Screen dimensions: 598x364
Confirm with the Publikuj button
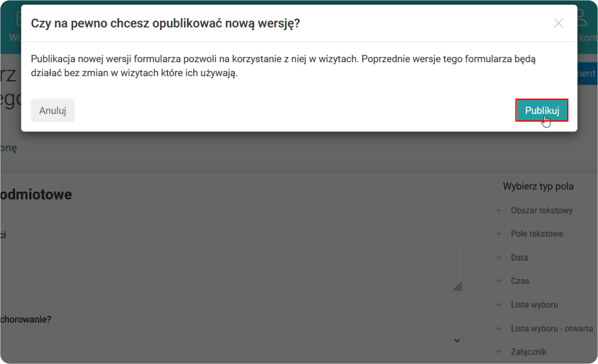542,110
